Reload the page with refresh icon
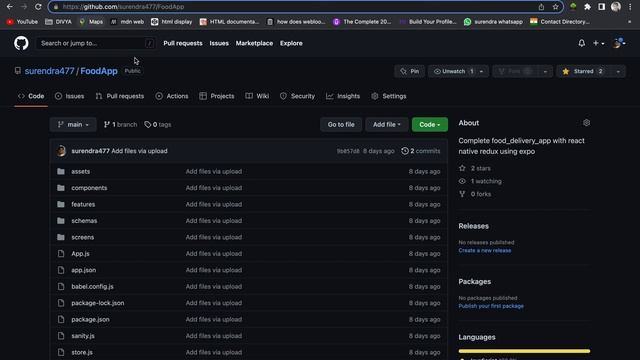 click(x=38, y=7)
